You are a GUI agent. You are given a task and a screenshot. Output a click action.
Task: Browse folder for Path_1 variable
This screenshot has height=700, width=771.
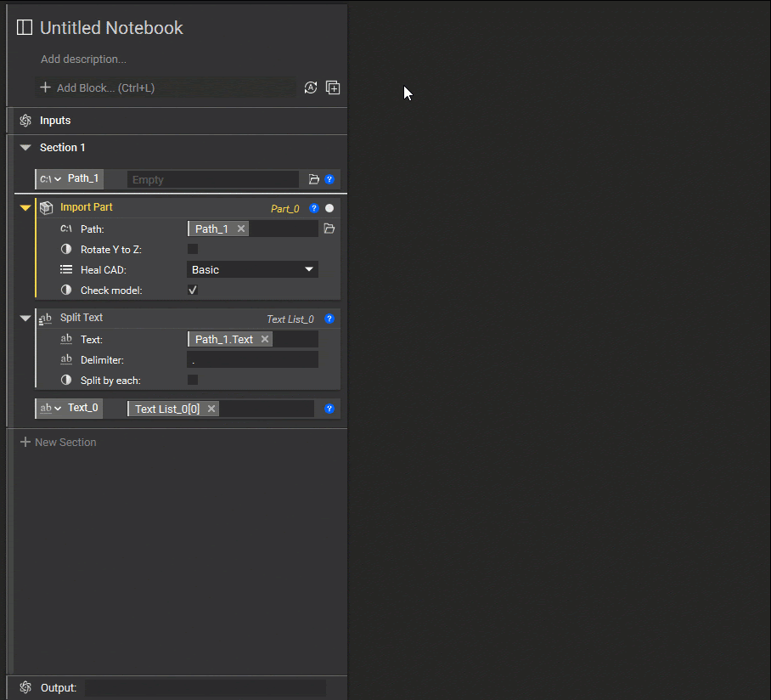pos(313,179)
